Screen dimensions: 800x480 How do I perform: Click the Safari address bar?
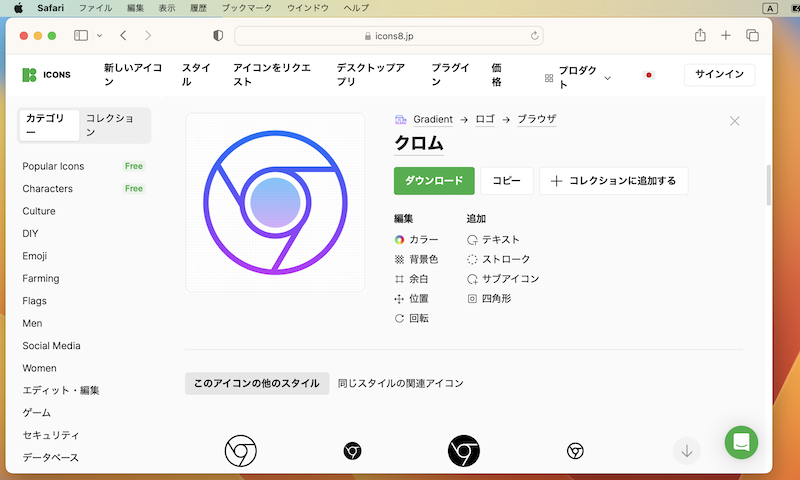pyautogui.click(x=390, y=36)
